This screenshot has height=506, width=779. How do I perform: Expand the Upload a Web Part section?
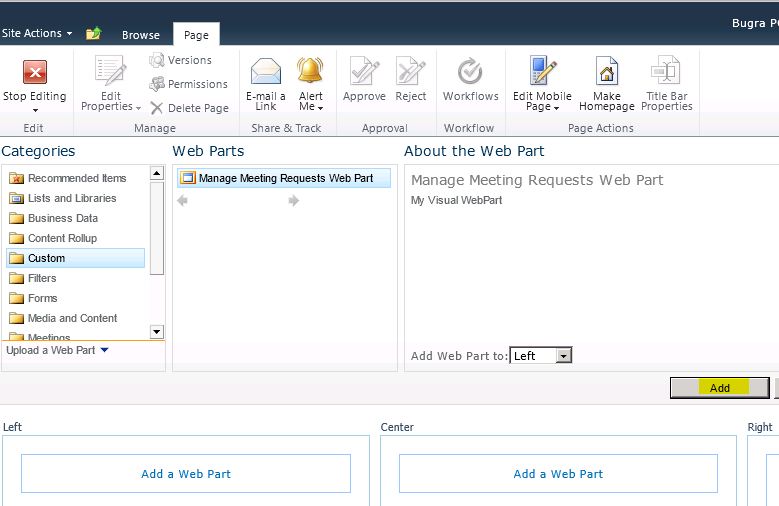(57, 350)
